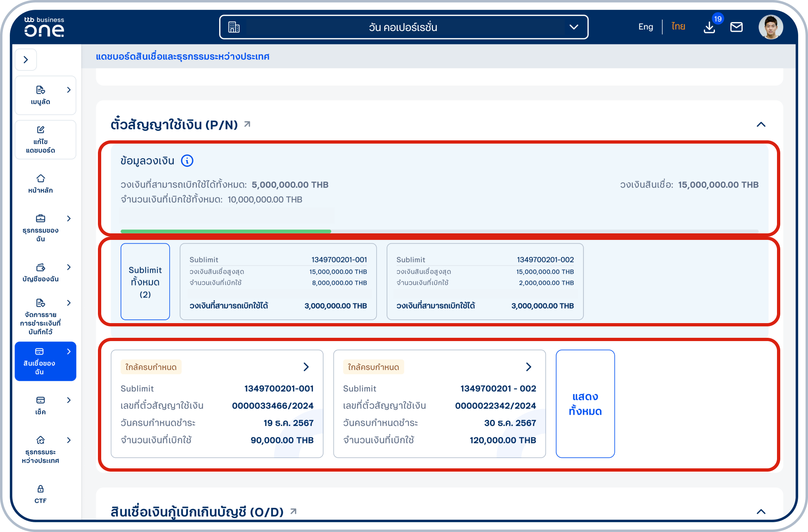Click the green credit usage progress bar
The height and width of the screenshot is (532, 808).
point(226,231)
